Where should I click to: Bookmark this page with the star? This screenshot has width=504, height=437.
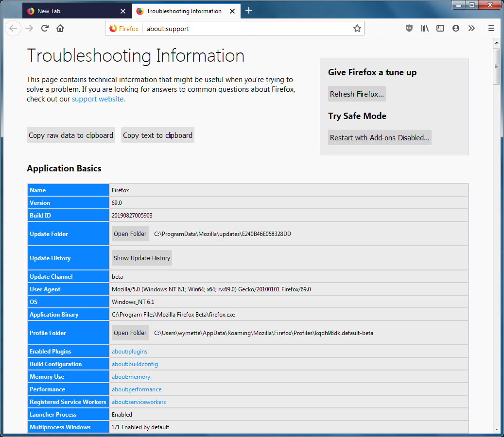click(x=357, y=29)
